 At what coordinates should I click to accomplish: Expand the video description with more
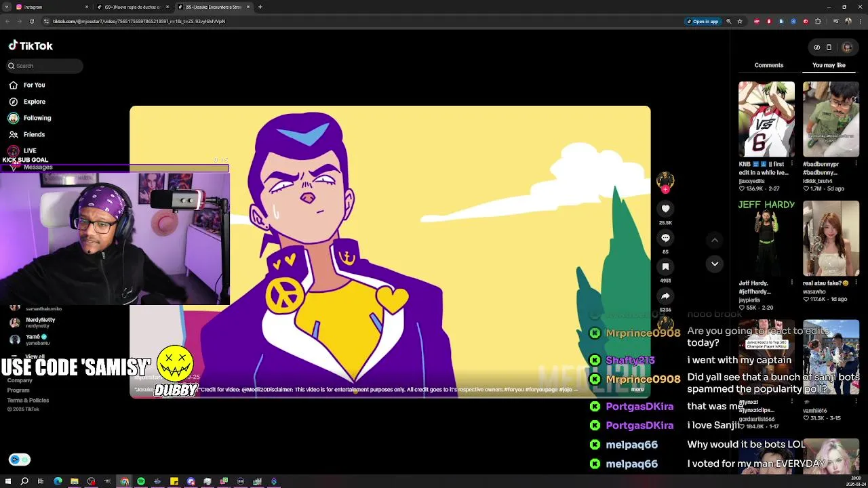pos(637,390)
